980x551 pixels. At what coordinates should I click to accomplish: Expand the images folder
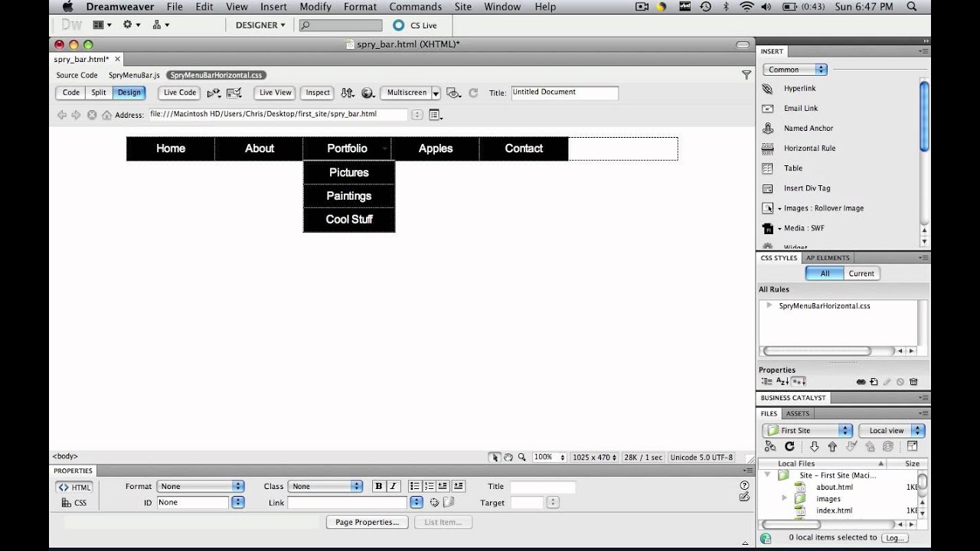click(x=784, y=498)
